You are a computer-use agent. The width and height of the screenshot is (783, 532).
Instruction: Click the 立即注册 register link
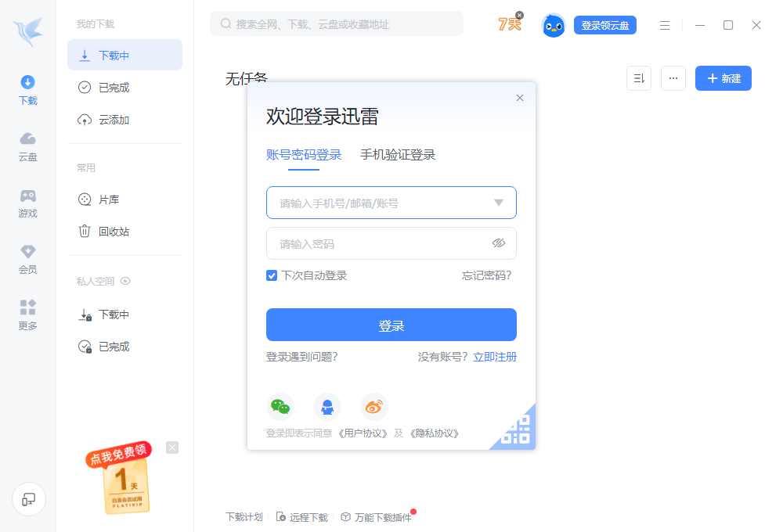tap(494, 356)
